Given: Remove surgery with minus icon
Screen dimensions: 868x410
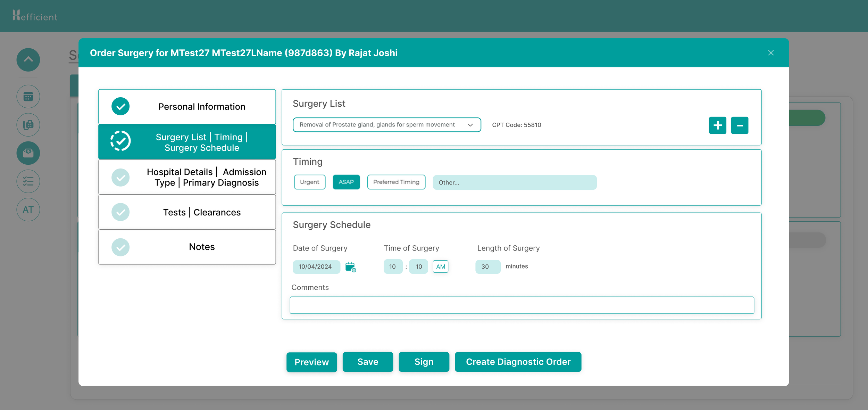Looking at the screenshot, I should coord(740,125).
